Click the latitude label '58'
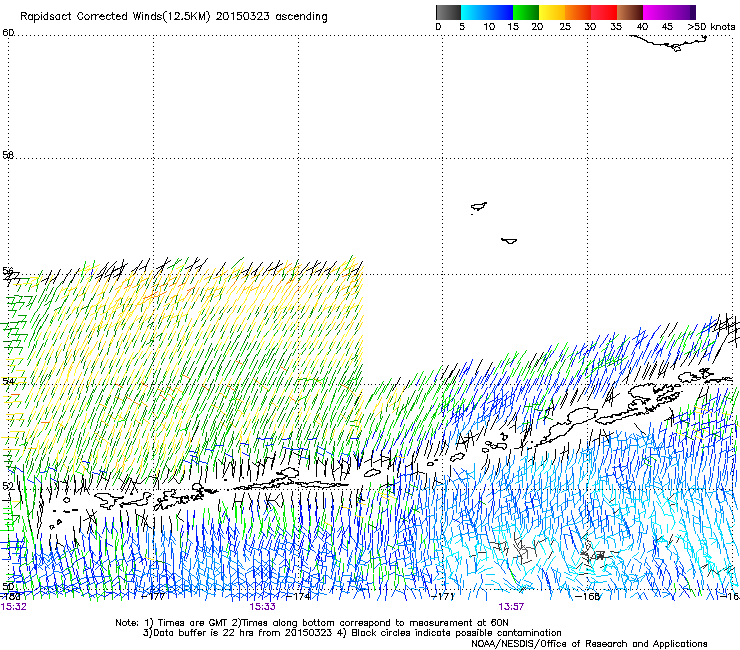 [8, 155]
